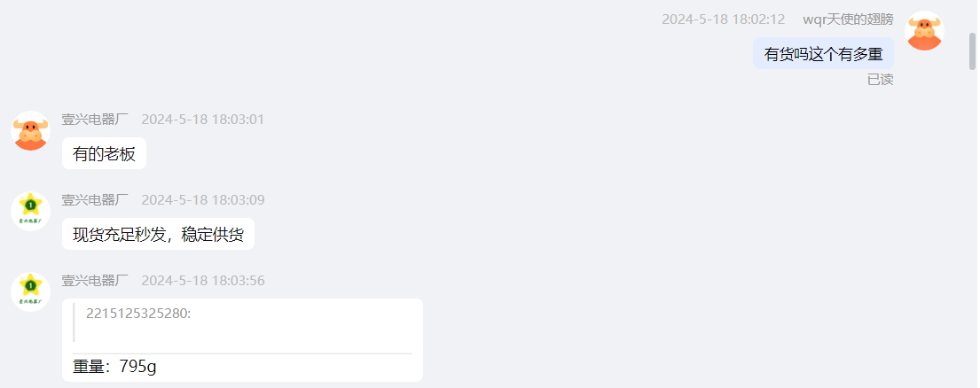The image size is (980, 388).
Task: Click the 已读 read status label
Action: [880, 80]
